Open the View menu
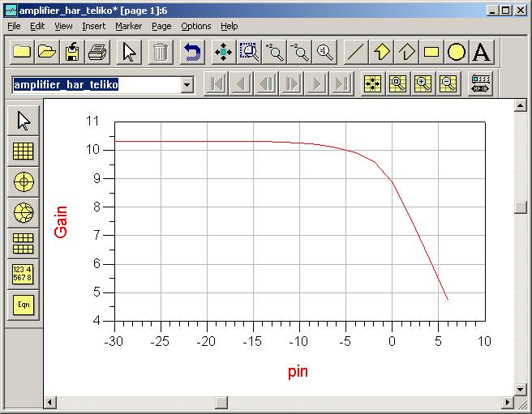 (63, 26)
